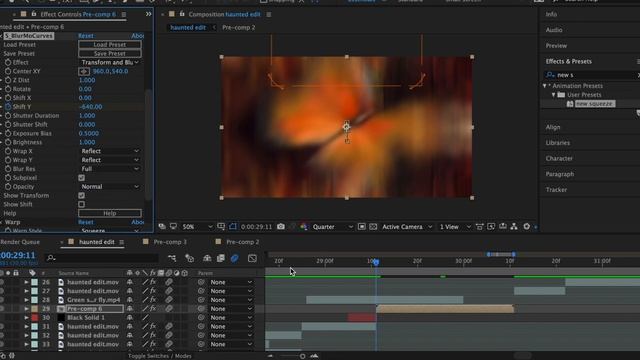Open the Tracker panel

(556, 190)
